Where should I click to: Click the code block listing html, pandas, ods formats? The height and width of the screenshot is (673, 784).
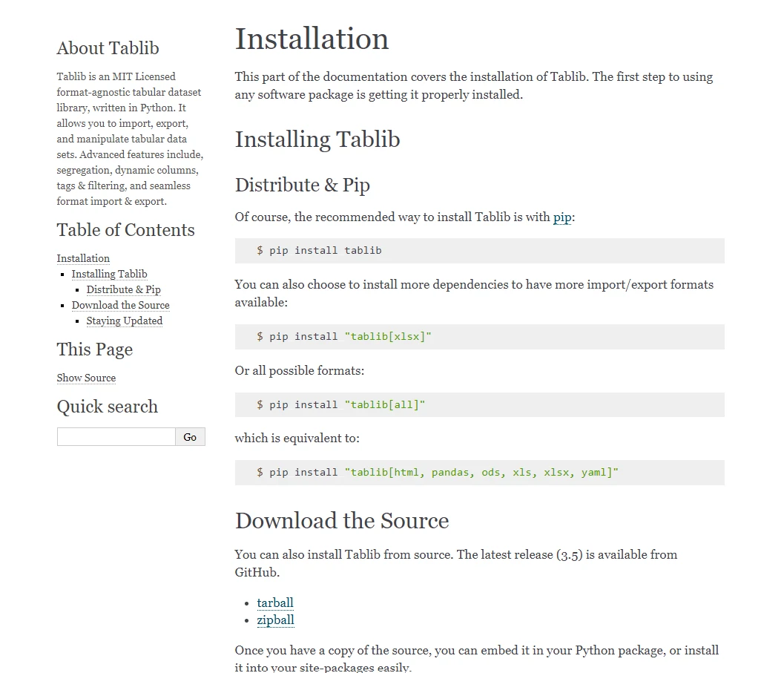click(479, 473)
